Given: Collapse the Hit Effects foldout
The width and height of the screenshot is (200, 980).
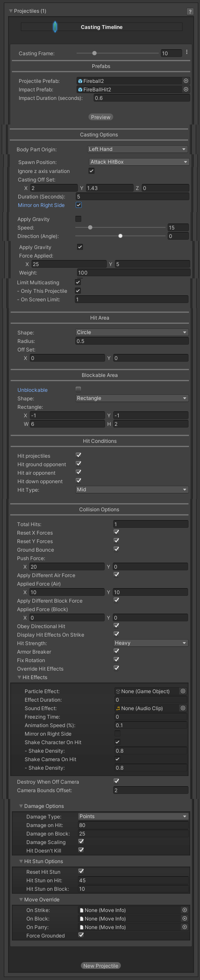Looking at the screenshot, I should (19, 677).
